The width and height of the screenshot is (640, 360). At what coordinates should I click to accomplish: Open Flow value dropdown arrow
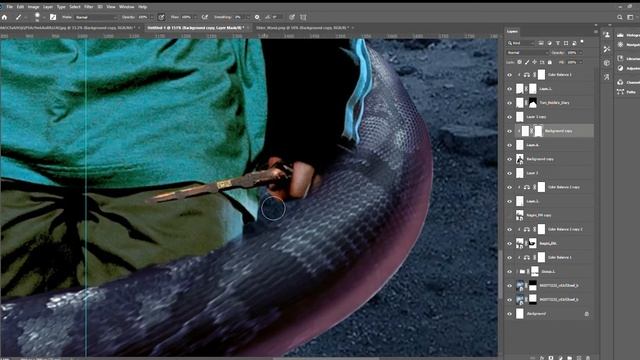click(x=195, y=17)
